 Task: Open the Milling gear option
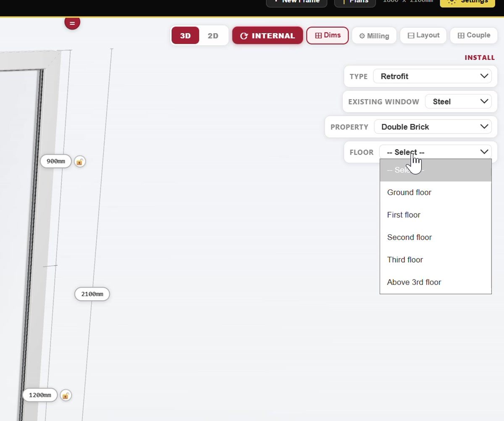coord(374,36)
